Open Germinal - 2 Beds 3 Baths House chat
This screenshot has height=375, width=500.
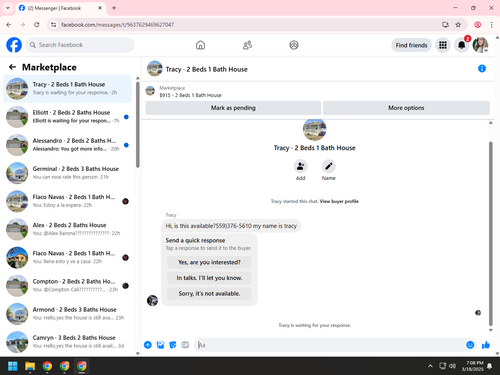(x=67, y=173)
